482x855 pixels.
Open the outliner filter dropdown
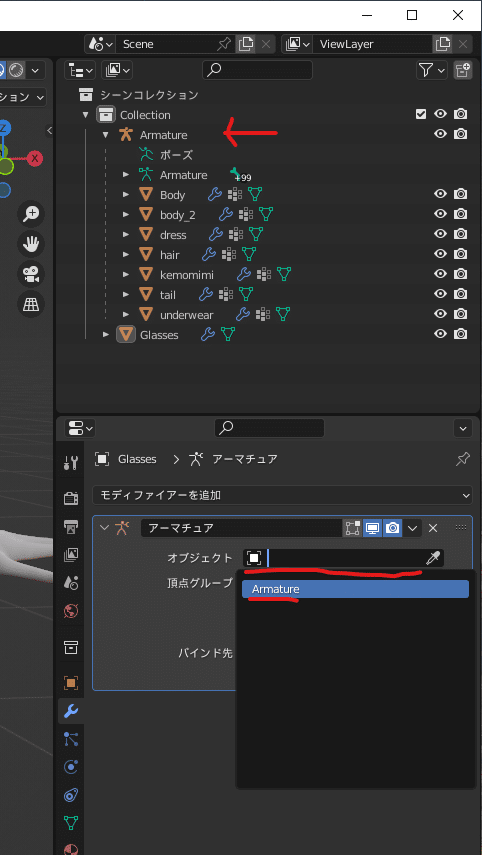pyautogui.click(x=432, y=70)
